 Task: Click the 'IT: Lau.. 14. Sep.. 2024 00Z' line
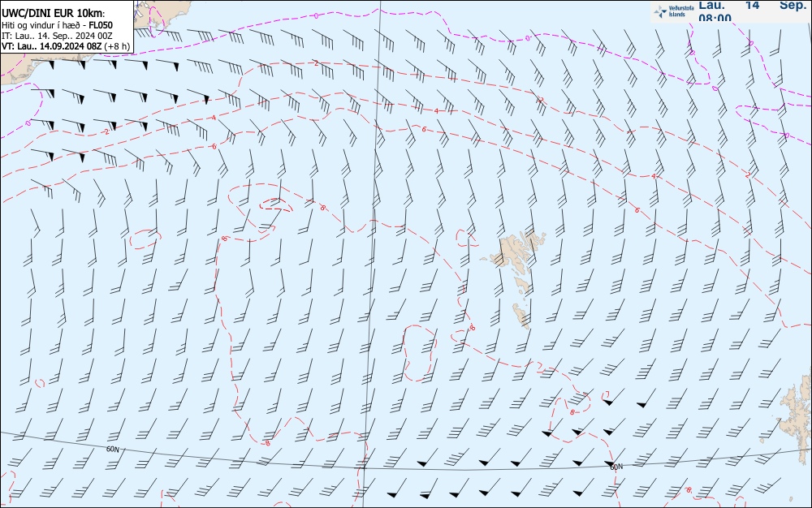(x=57, y=36)
